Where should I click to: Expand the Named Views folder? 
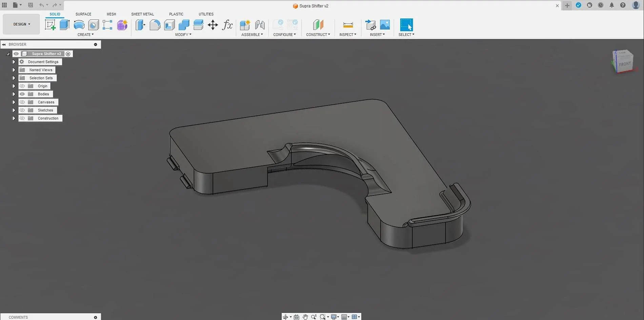14,70
